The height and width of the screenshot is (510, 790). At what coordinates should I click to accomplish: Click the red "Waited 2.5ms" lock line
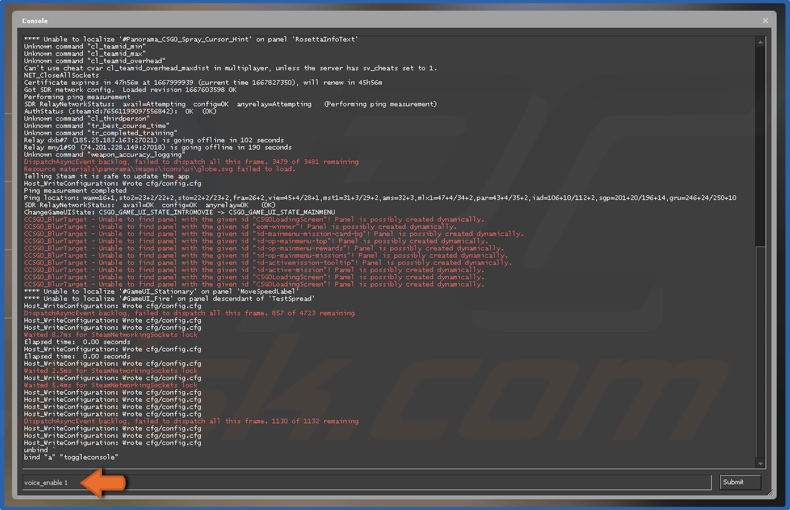110,370
